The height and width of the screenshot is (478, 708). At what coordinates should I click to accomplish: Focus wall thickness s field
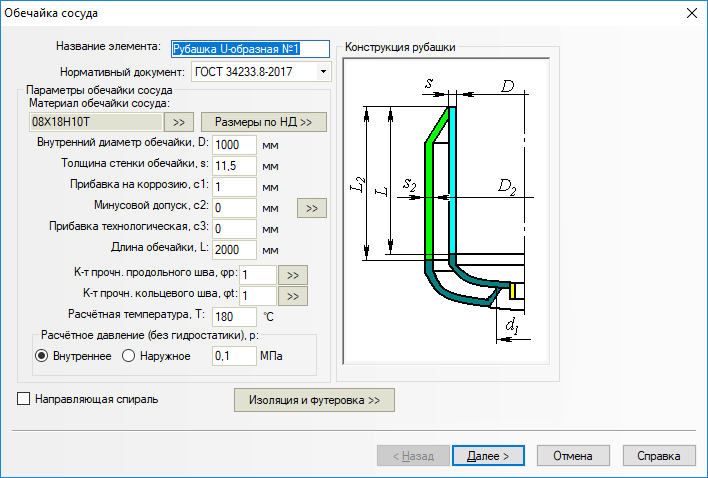(x=235, y=165)
